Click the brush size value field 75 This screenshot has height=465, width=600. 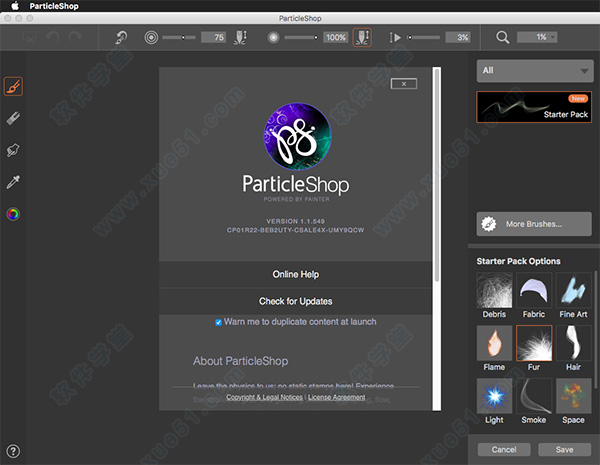pyautogui.click(x=214, y=37)
